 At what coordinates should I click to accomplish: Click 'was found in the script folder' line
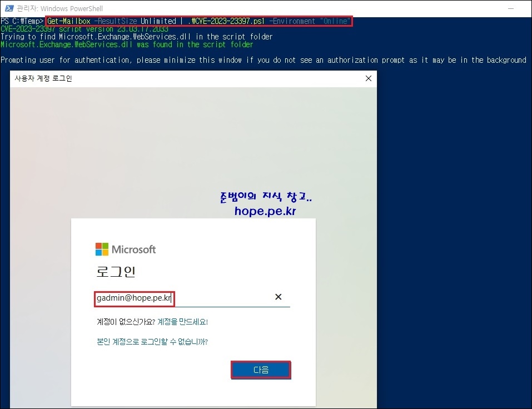pyautogui.click(x=127, y=44)
